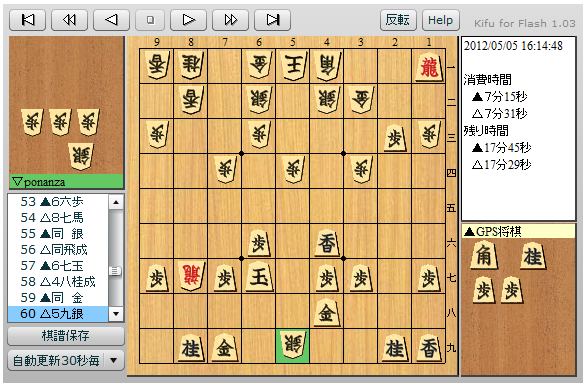Step back one move
This screenshot has width=586, height=383.
(x=111, y=19)
